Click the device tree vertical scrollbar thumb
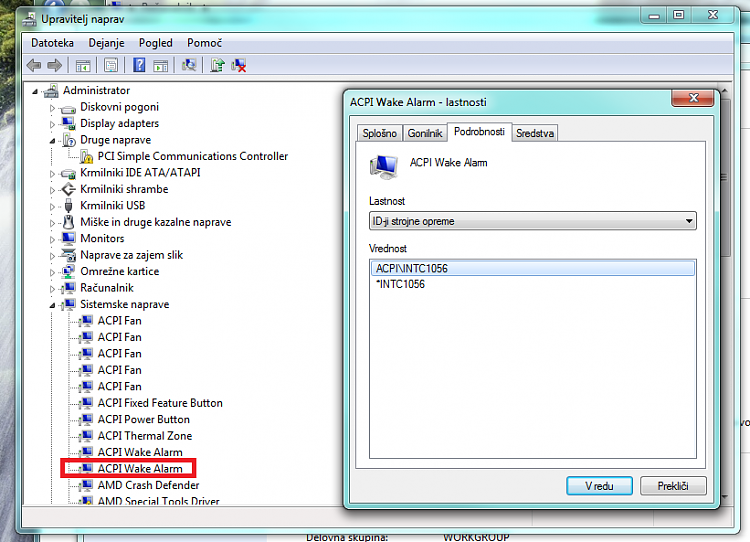Screen dimensions: 750x542 725,177
